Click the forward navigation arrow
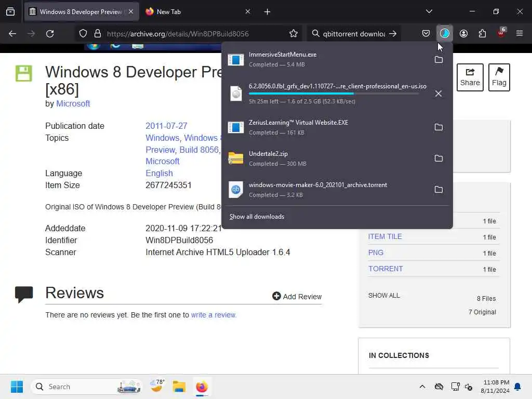Screen dimensions: 532x399 pos(31,34)
